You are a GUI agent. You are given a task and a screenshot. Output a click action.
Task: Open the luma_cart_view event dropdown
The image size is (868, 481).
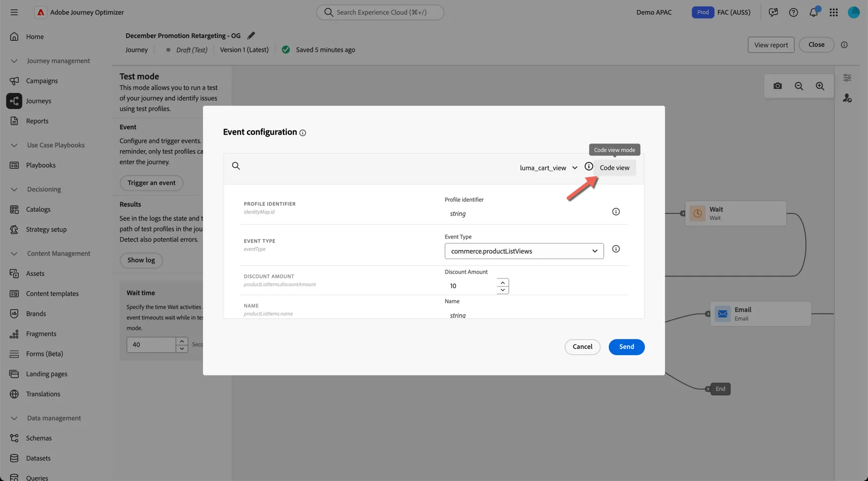549,168
